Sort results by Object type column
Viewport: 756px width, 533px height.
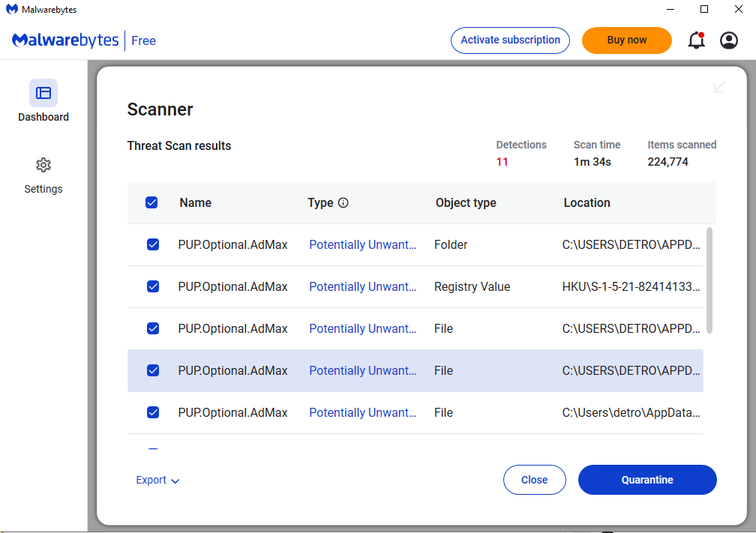[466, 202]
